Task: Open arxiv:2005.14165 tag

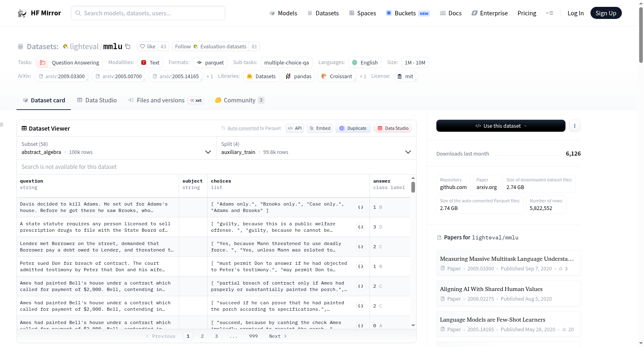Action: (176, 76)
